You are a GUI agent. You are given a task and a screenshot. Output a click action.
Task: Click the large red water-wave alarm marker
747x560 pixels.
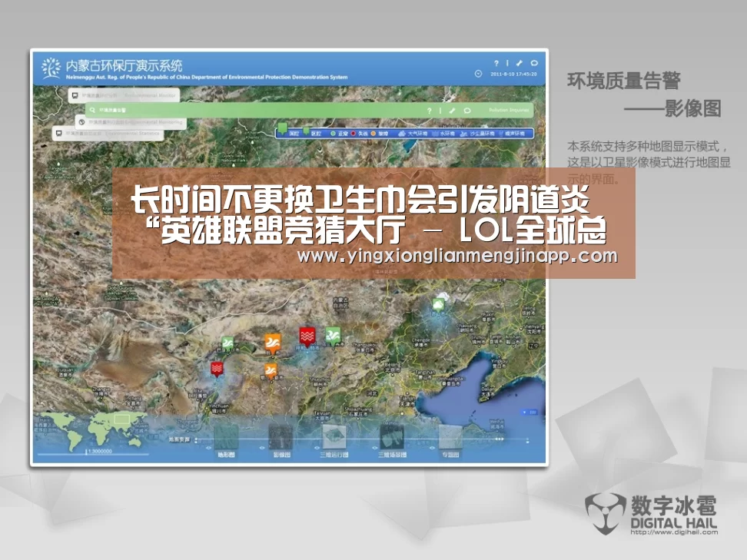(x=307, y=336)
